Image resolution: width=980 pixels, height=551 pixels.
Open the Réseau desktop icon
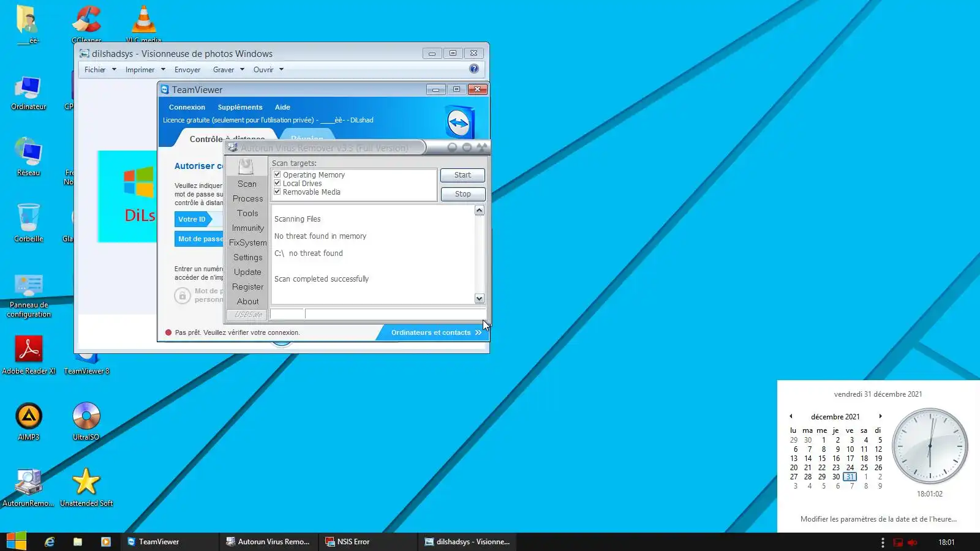click(29, 158)
